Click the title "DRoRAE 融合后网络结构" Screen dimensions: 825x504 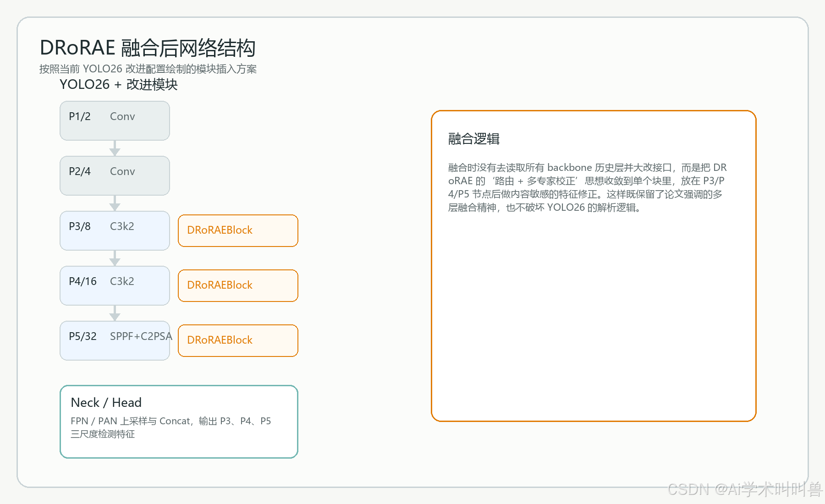point(148,48)
